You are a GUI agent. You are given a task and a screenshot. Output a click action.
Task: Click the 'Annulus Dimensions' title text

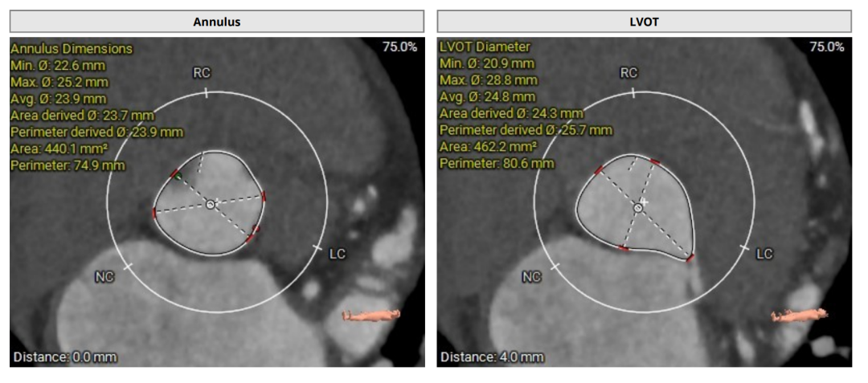72,49
